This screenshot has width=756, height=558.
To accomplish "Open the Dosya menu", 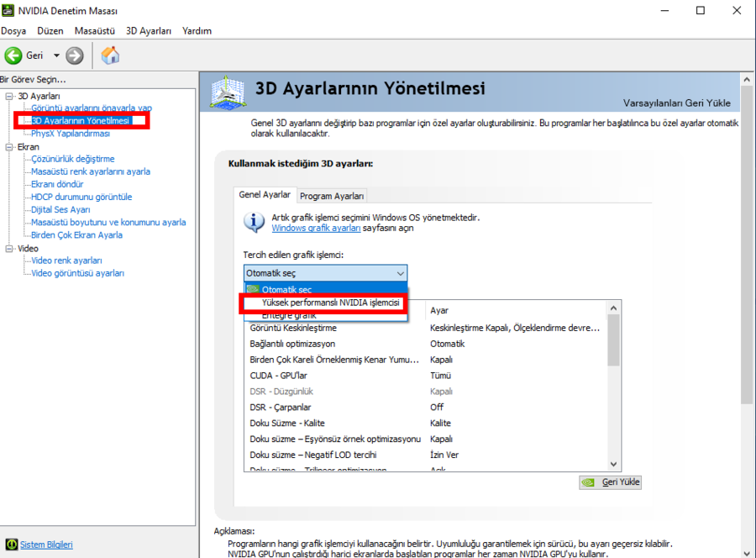I will tap(13, 31).
